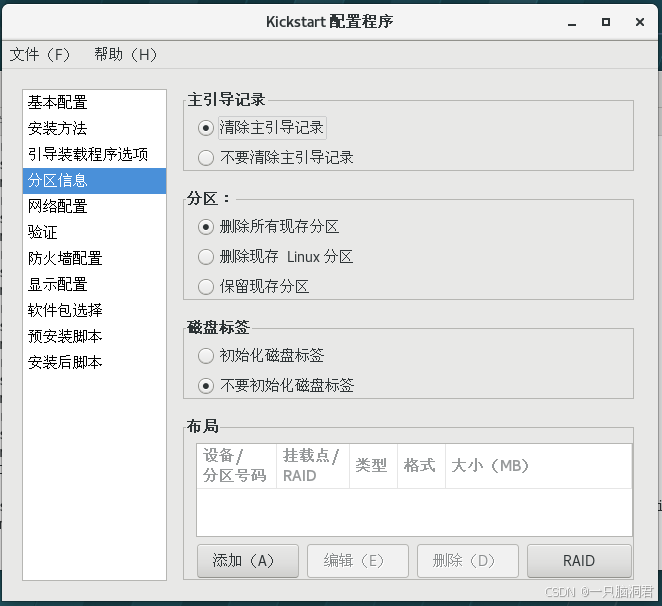Open 安装后脚本 section
Image resolution: width=662 pixels, height=606 pixels.
pos(95,362)
